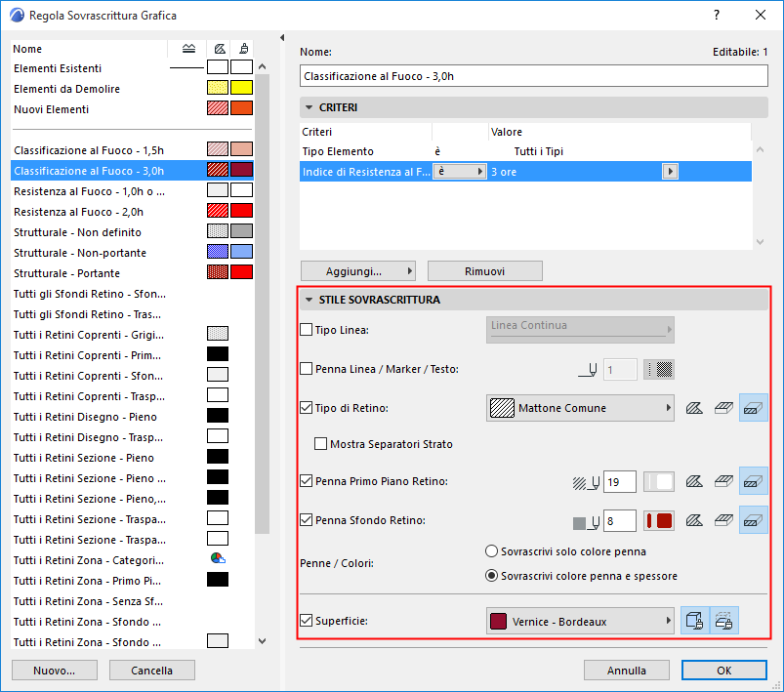
Task: Select rule Strutturale - Non-portante
Action: (x=132, y=253)
